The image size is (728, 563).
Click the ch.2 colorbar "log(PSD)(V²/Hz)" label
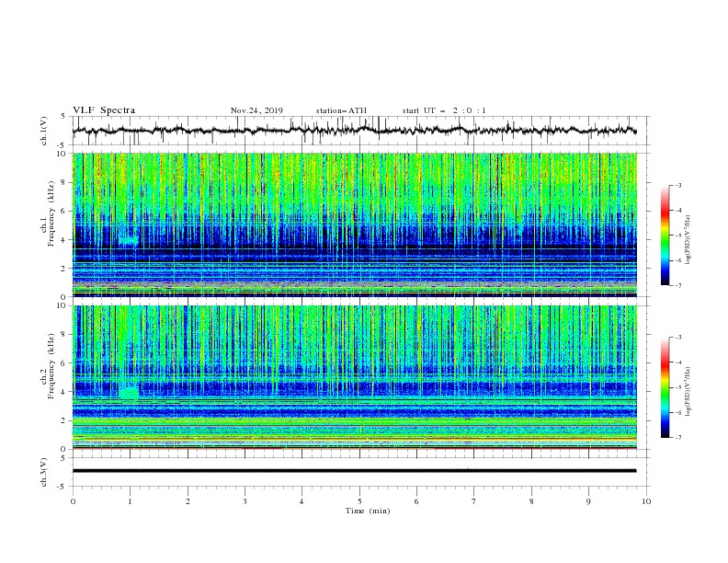click(x=688, y=391)
